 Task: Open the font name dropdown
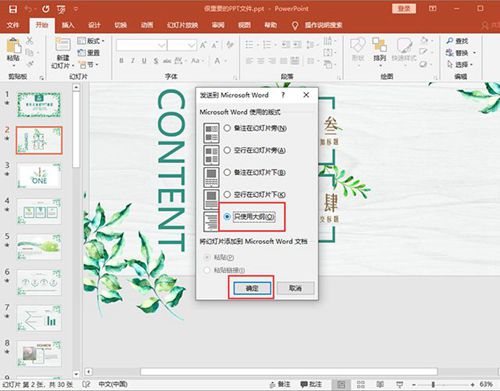(162, 45)
